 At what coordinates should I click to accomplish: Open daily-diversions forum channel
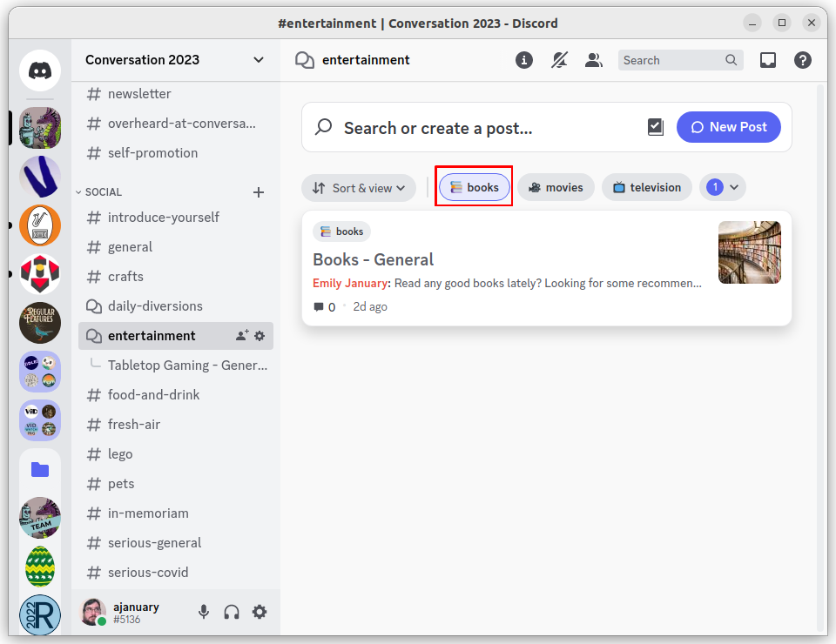click(x=176, y=306)
